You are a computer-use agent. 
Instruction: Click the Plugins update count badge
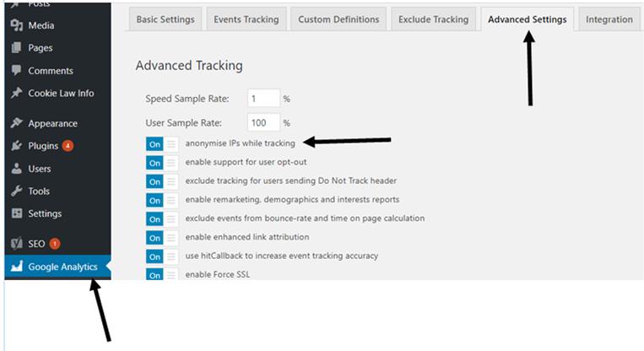pyautogui.click(x=68, y=146)
